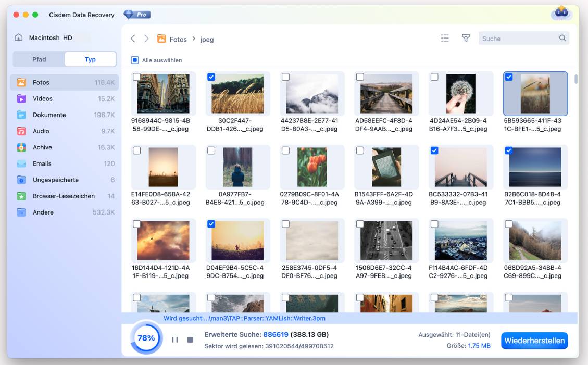Select the Emails category icon

(x=21, y=163)
